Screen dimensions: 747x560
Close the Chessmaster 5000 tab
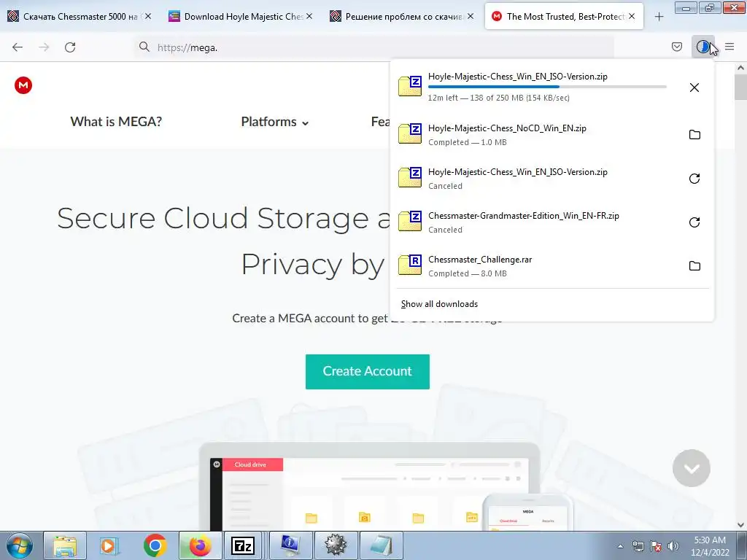(147, 16)
